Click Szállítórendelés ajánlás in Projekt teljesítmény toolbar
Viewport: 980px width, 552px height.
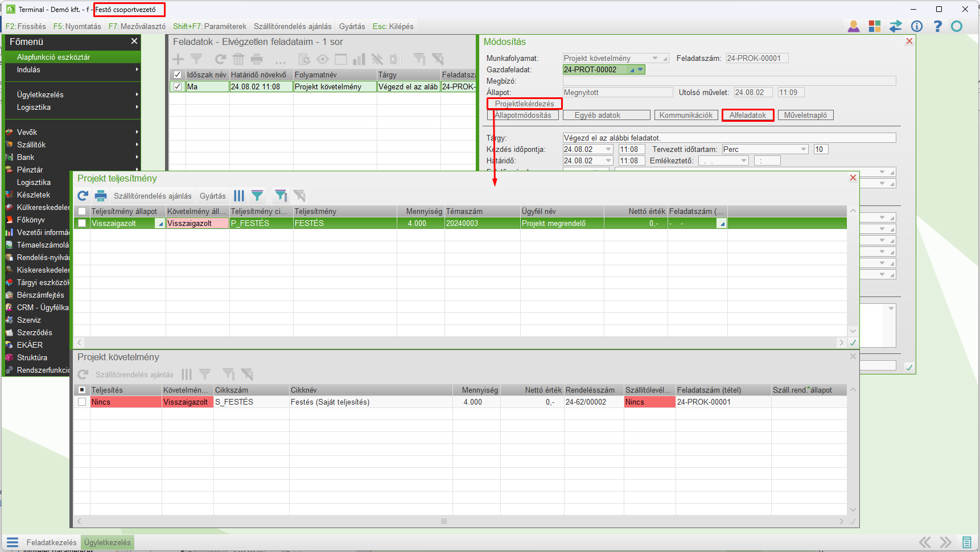tap(153, 196)
